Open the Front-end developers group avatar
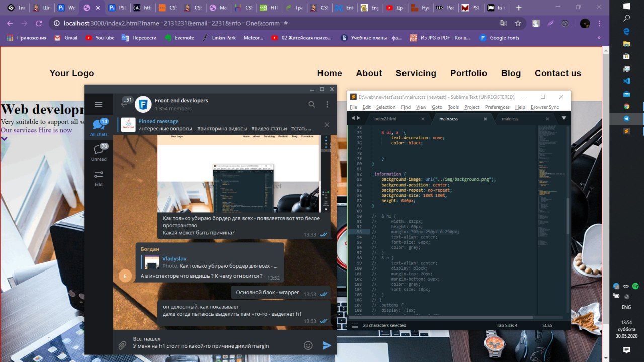 coord(143,104)
